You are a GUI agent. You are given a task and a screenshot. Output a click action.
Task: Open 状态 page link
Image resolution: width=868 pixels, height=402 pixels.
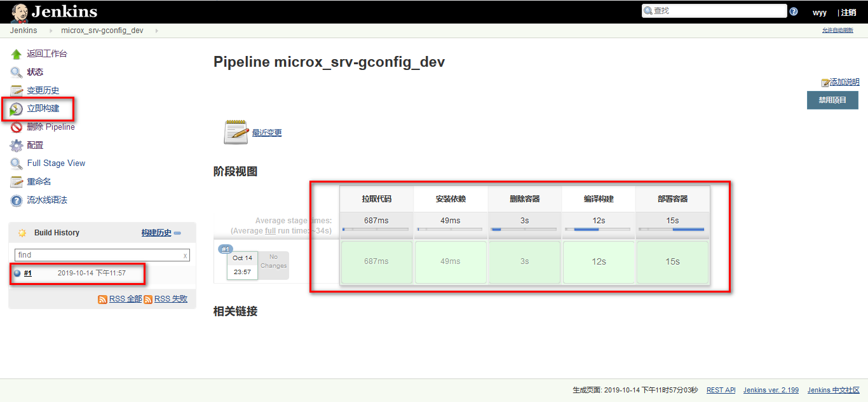35,73
